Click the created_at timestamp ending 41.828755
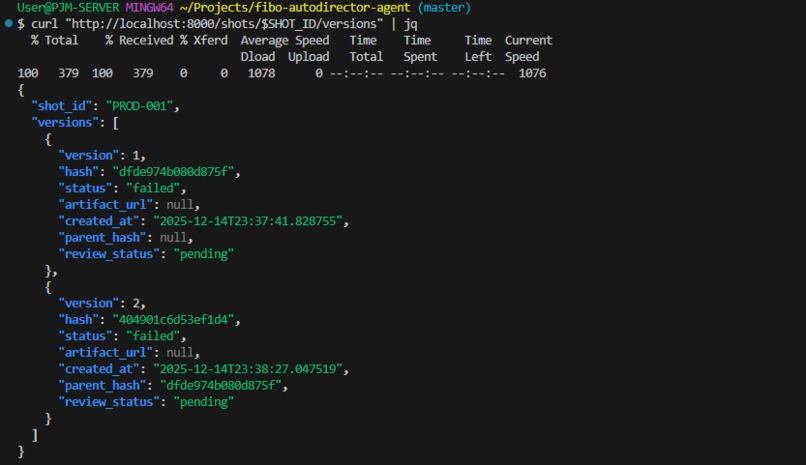Screen dimensions: 806x465 point(248,221)
